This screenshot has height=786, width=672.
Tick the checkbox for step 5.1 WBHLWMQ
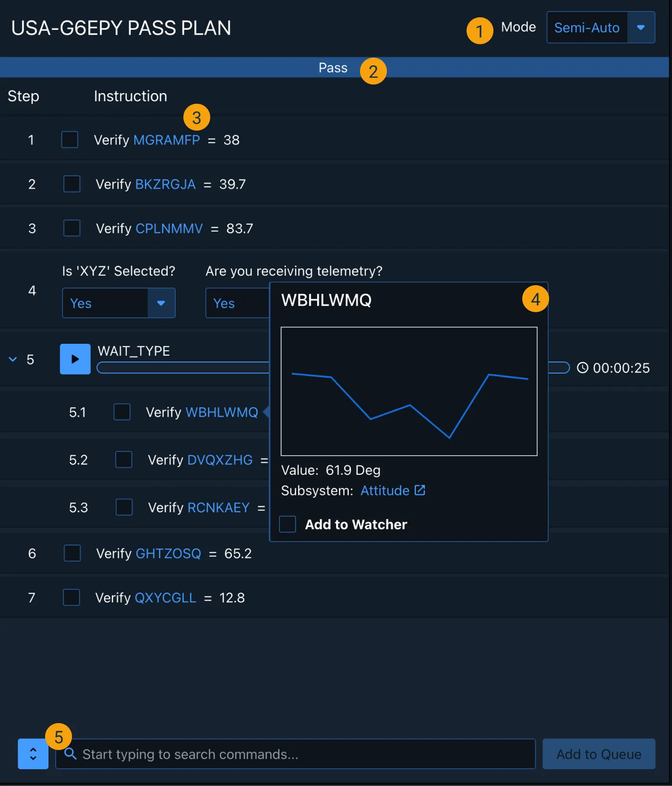click(122, 412)
